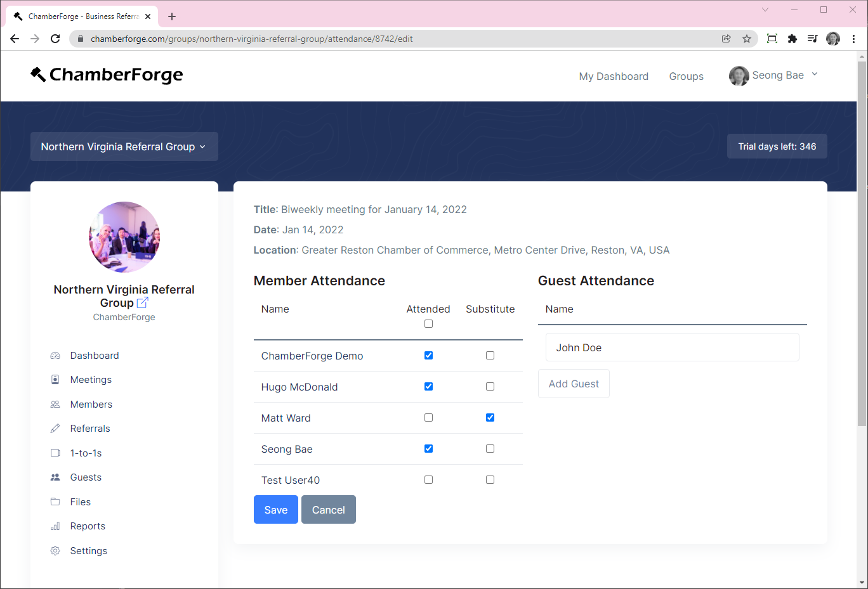Viewport: 868px width, 589px height.
Task: Click the Settings gear icon in sidebar
Action: coord(55,551)
